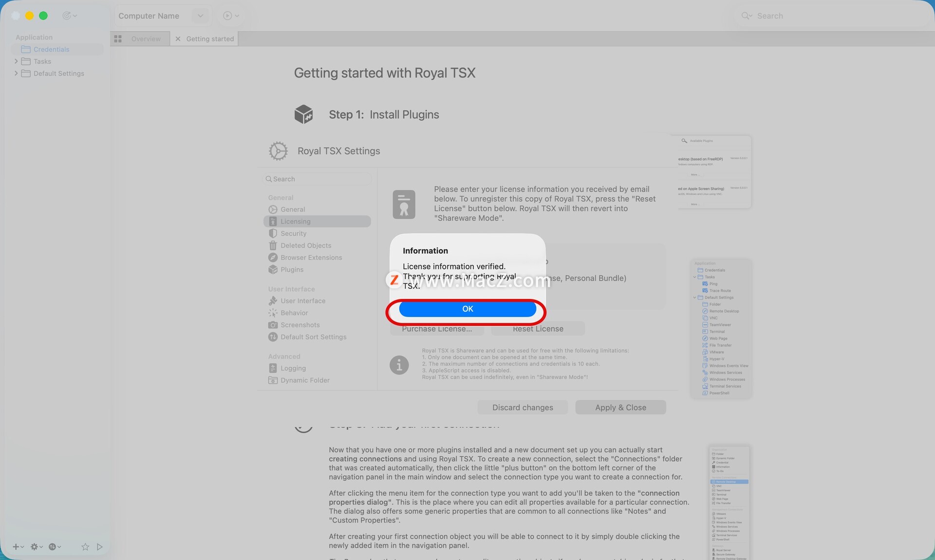Click the Discard changes button
The height and width of the screenshot is (560, 935).
coord(522,407)
